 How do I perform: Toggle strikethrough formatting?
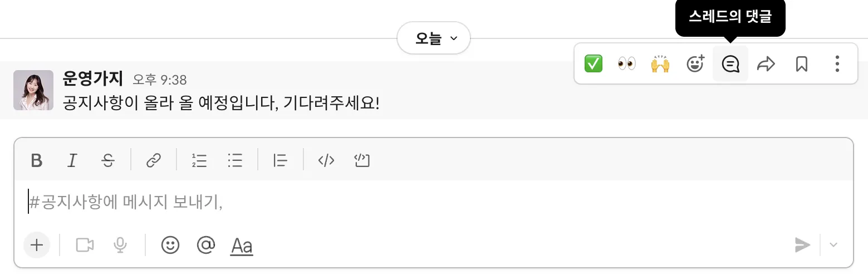[108, 161]
